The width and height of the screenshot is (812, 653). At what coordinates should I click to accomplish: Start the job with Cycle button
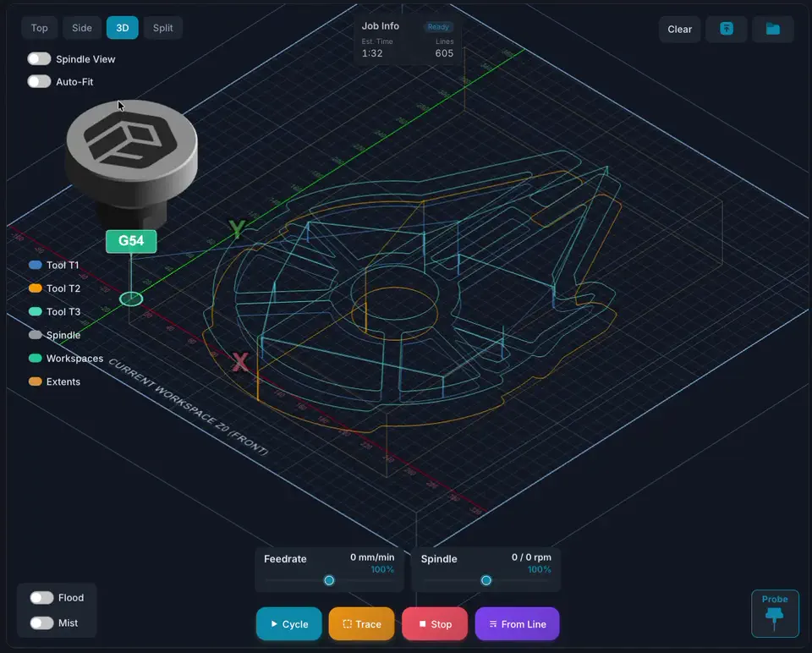click(x=289, y=624)
